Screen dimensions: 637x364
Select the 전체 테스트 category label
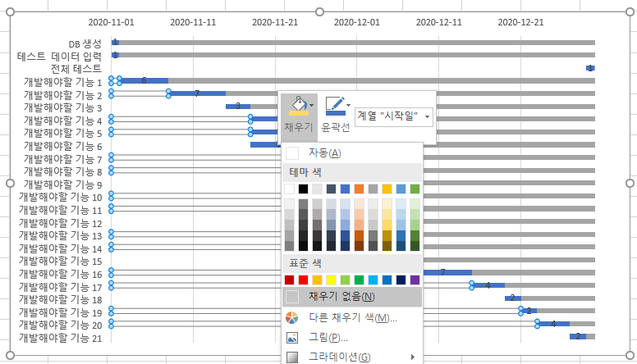pyautogui.click(x=76, y=69)
